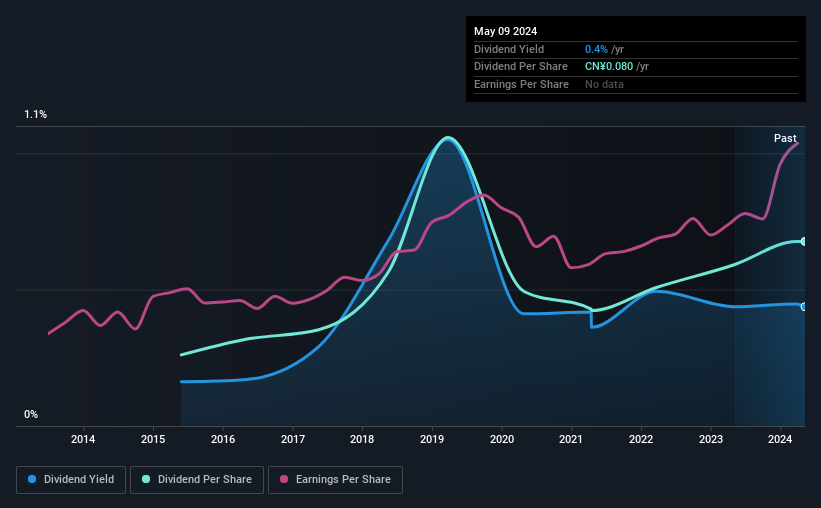The height and width of the screenshot is (508, 821).
Task: Toggle the Dividend Yield legend button
Action: pos(71,480)
